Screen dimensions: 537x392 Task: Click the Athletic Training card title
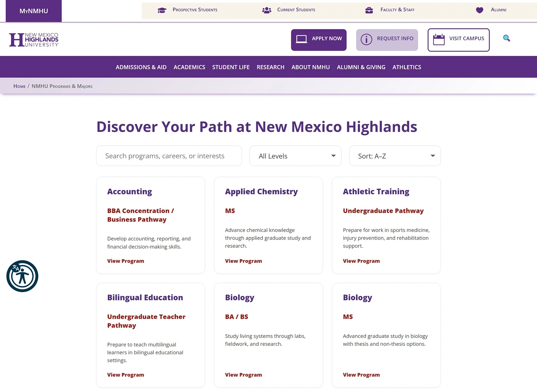tap(376, 192)
